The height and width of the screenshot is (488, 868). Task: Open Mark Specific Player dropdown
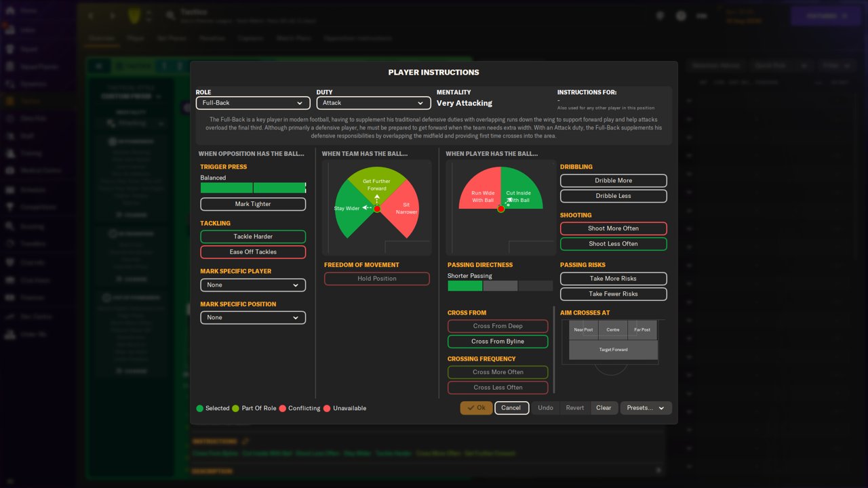(x=253, y=285)
